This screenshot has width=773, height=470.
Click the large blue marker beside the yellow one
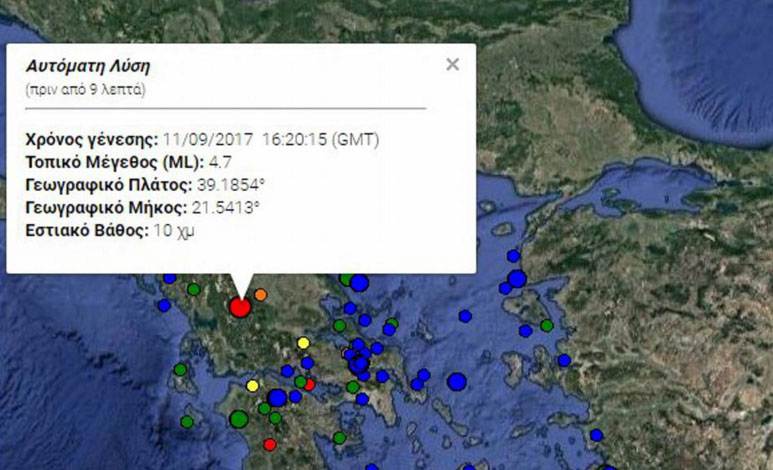tap(277, 398)
